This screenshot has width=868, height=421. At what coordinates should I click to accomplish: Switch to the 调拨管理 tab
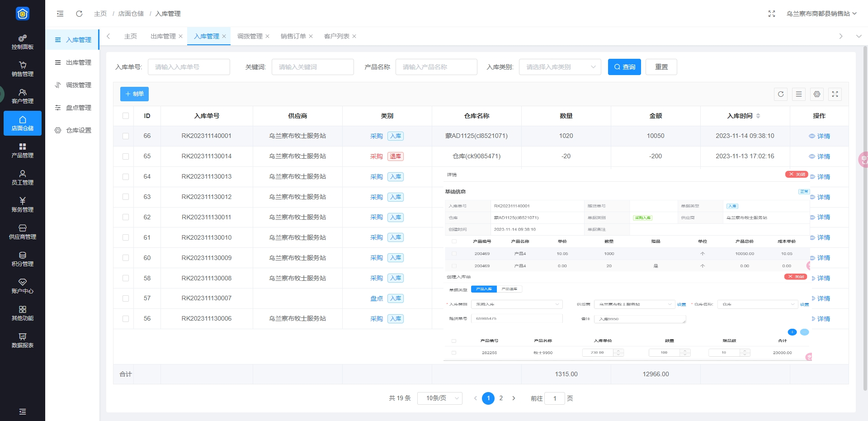click(x=250, y=36)
